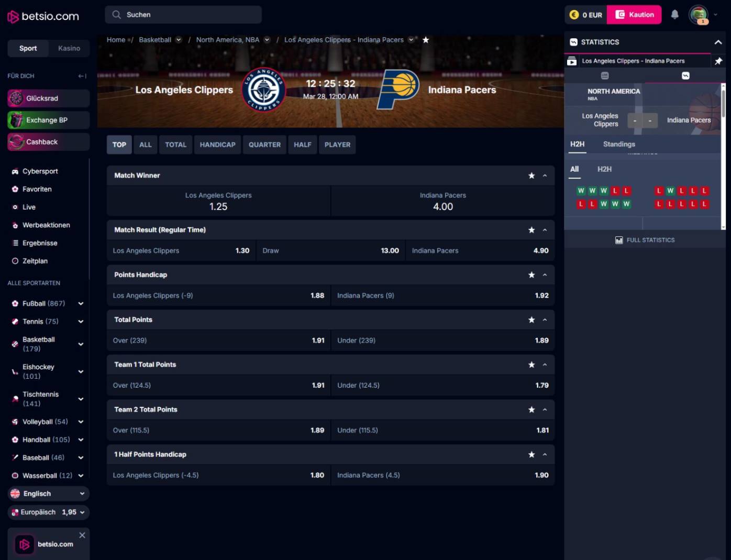Expand the Basketball category chevron

pos(81,344)
